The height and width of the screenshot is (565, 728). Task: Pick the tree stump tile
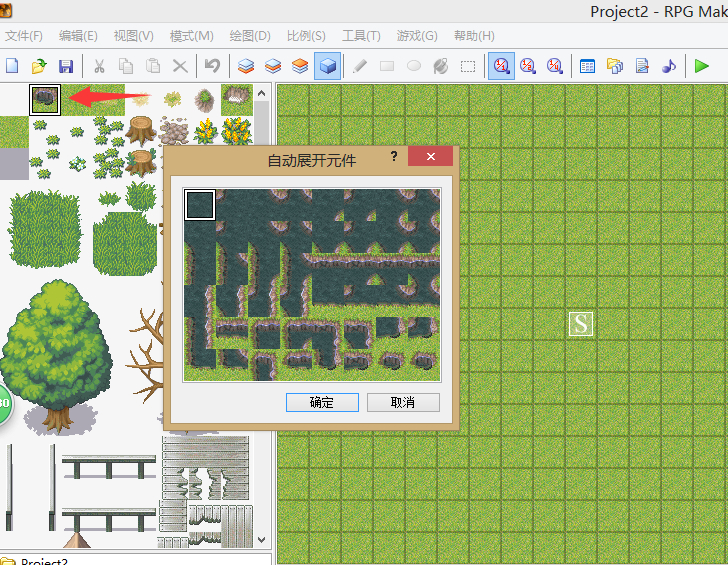[x=141, y=130]
